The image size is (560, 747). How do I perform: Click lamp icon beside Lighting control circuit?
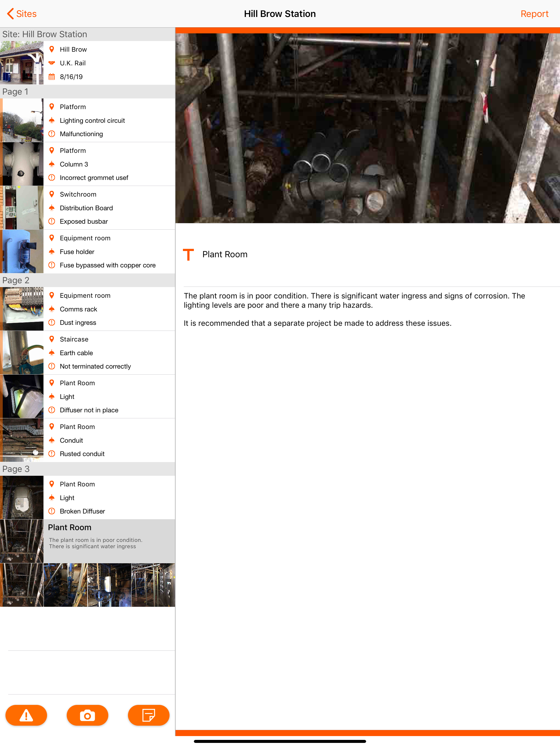[52, 121]
